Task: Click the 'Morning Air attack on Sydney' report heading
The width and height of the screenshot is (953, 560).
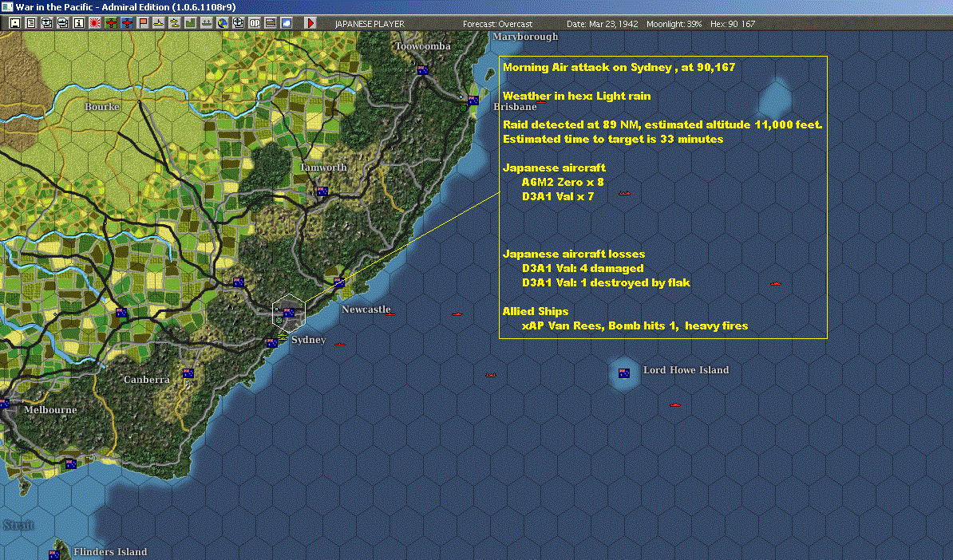Action: pos(619,68)
